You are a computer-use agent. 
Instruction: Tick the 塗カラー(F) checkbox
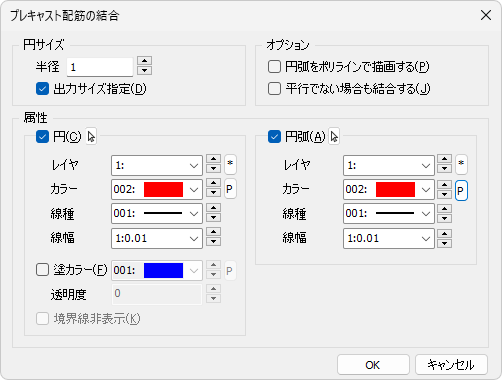tap(42, 270)
